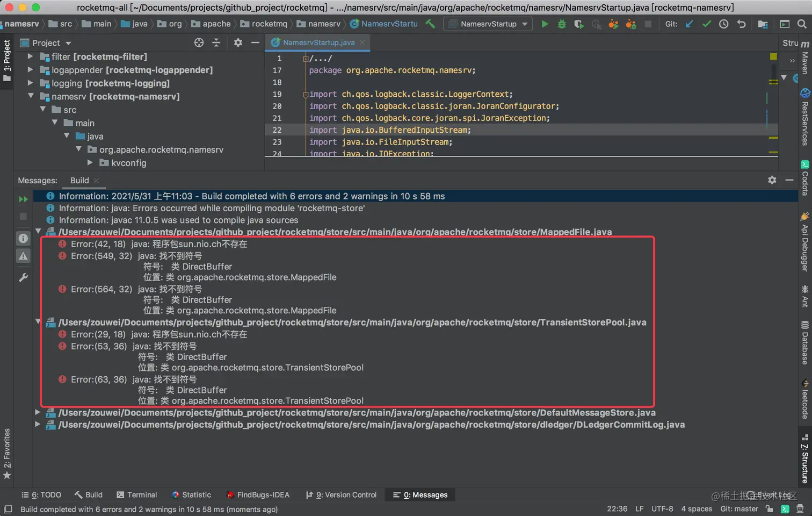Click the green terminal icon in status bar

tap(785, 508)
